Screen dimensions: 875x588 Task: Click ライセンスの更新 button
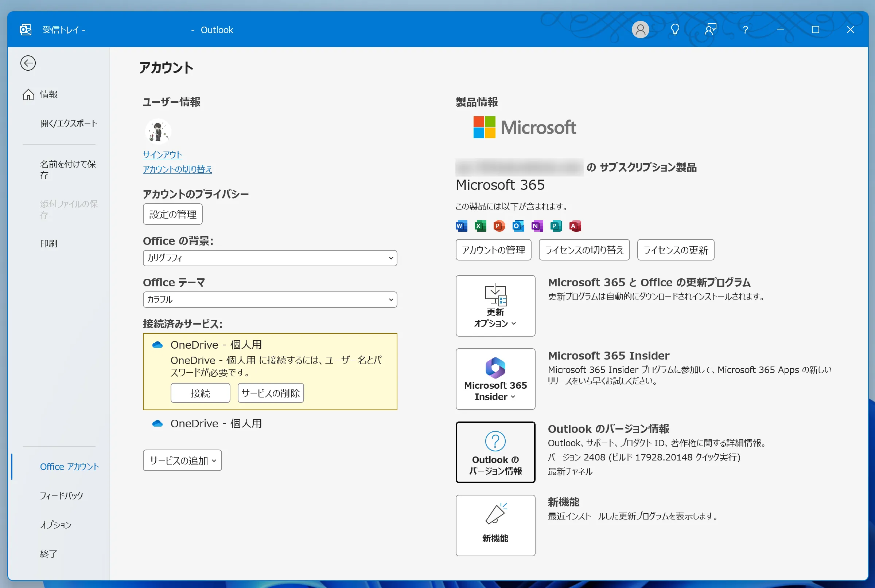point(676,250)
